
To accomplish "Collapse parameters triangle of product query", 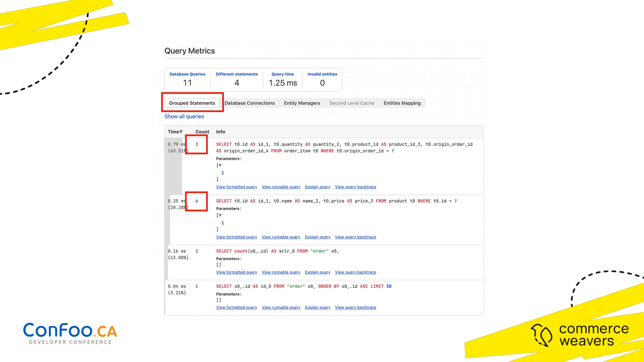I will tap(220, 215).
